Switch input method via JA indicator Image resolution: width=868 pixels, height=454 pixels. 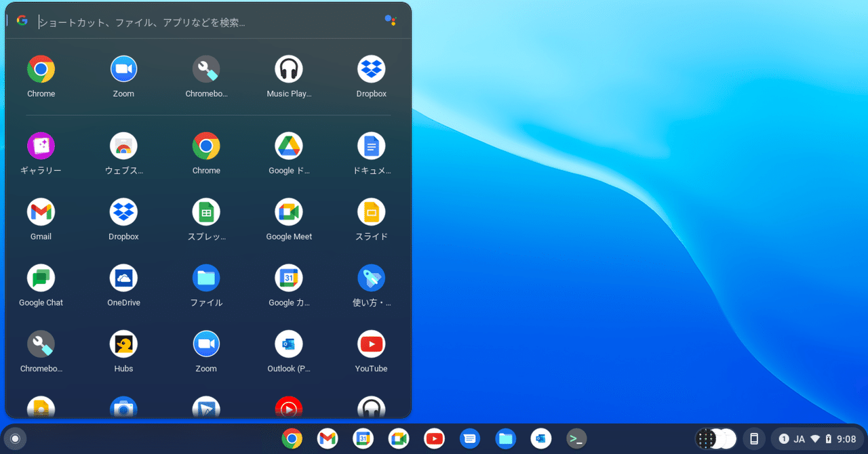point(800,439)
